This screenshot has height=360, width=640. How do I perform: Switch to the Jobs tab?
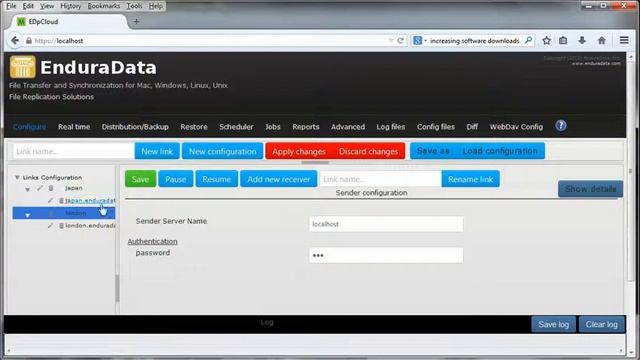coord(273,127)
